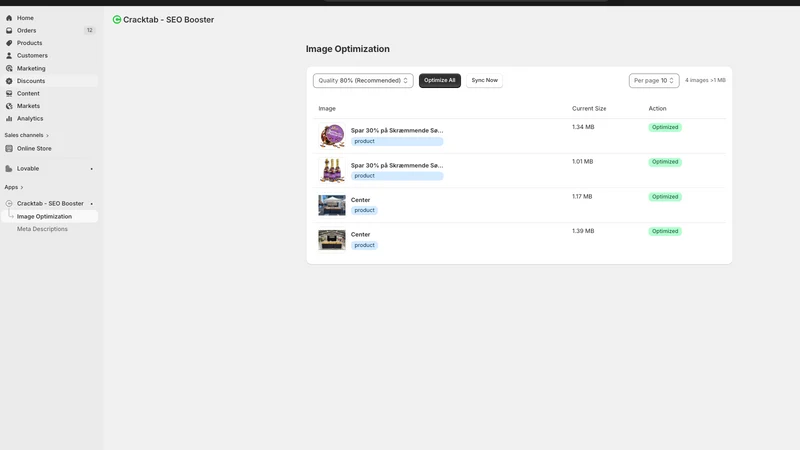This screenshot has height=450, width=800.
Task: Click product tag on 1.17 MB row
Action: pos(364,211)
